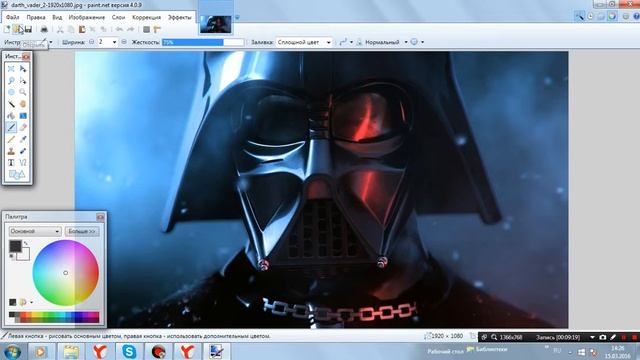The height and width of the screenshot is (360, 640).
Task: Swap primary and secondary colors
Action: click(x=26, y=244)
